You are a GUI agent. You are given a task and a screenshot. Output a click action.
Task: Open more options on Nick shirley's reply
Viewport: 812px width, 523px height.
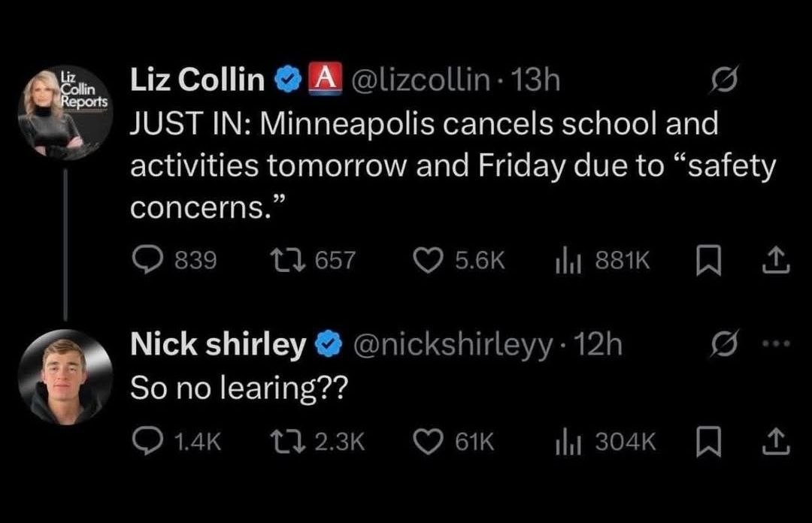[x=780, y=346]
